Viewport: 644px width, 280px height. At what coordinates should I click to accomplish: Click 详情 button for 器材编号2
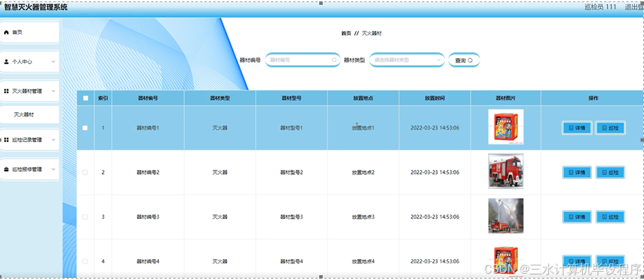(x=577, y=173)
